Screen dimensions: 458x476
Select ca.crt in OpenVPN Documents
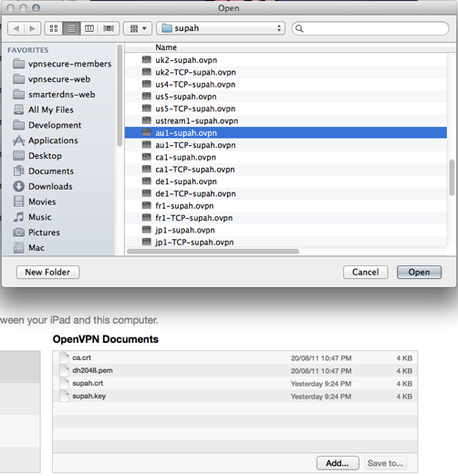(234, 357)
